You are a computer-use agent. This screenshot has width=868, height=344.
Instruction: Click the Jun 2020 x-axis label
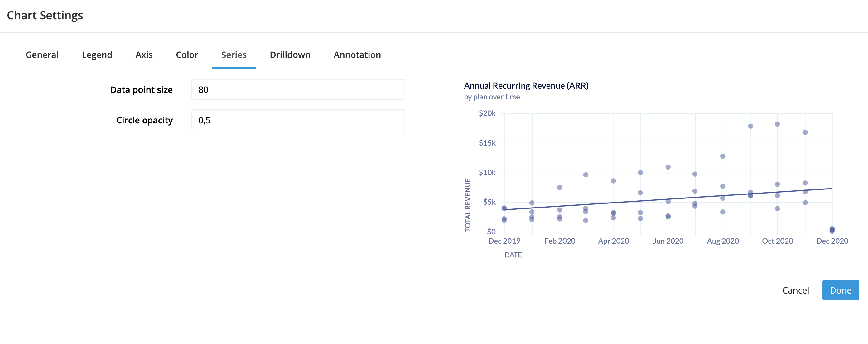pyautogui.click(x=668, y=241)
